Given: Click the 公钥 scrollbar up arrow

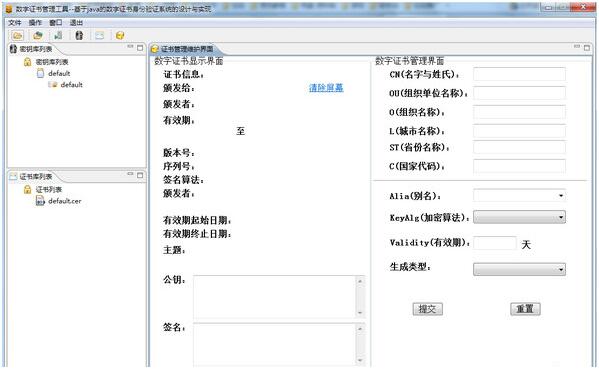Looking at the screenshot, I should click(x=360, y=281).
